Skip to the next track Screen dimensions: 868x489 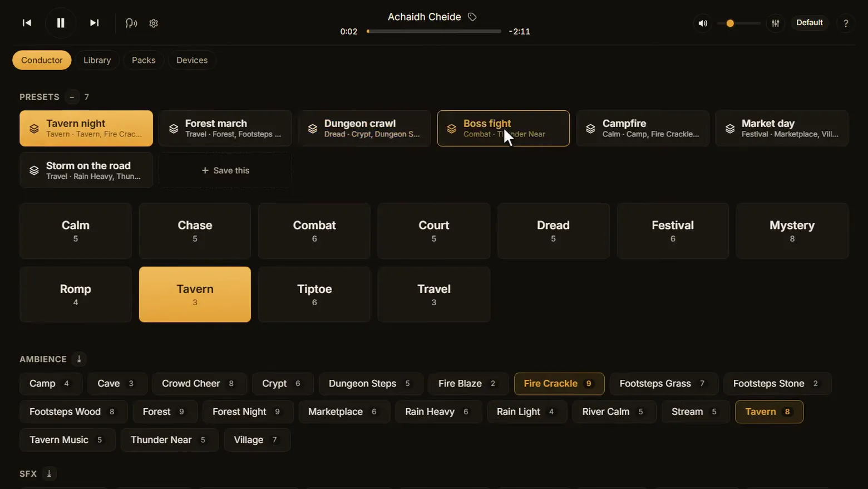[95, 23]
